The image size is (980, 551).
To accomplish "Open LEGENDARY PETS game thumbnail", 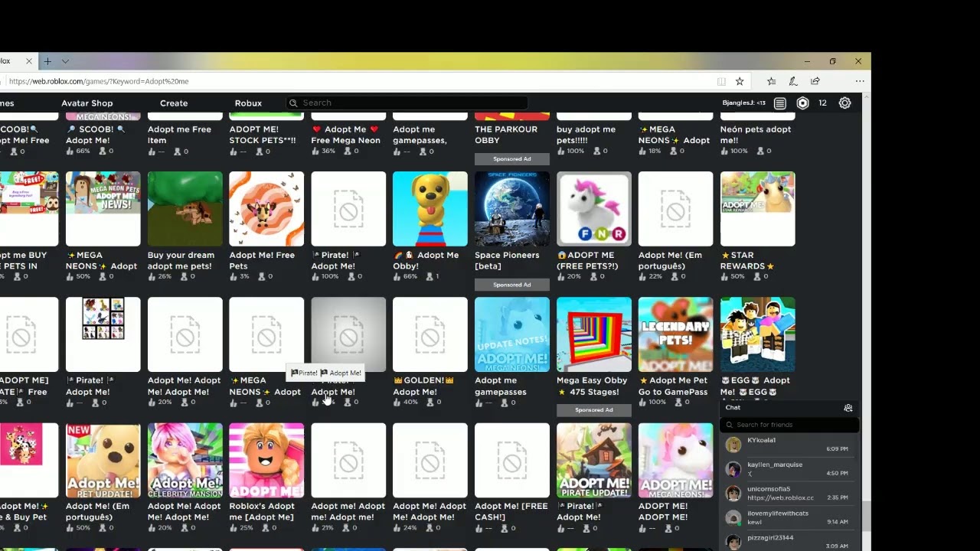I will [x=675, y=334].
